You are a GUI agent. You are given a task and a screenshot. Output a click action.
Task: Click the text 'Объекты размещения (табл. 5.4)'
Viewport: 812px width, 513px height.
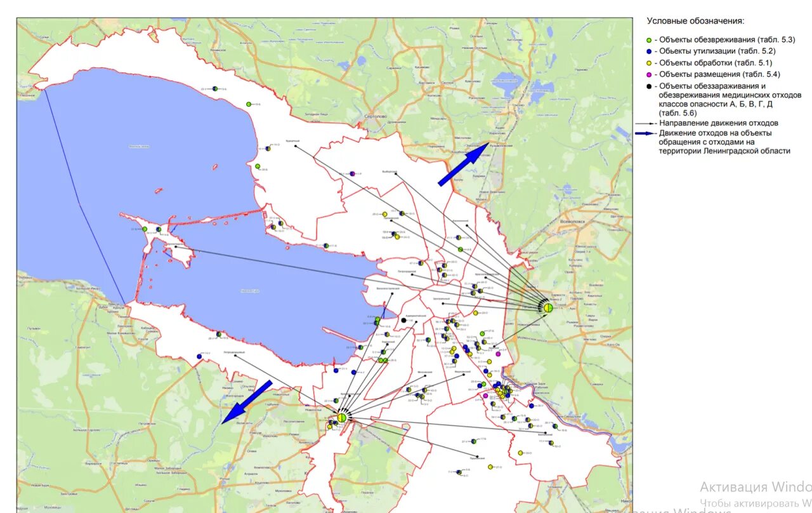click(719, 74)
